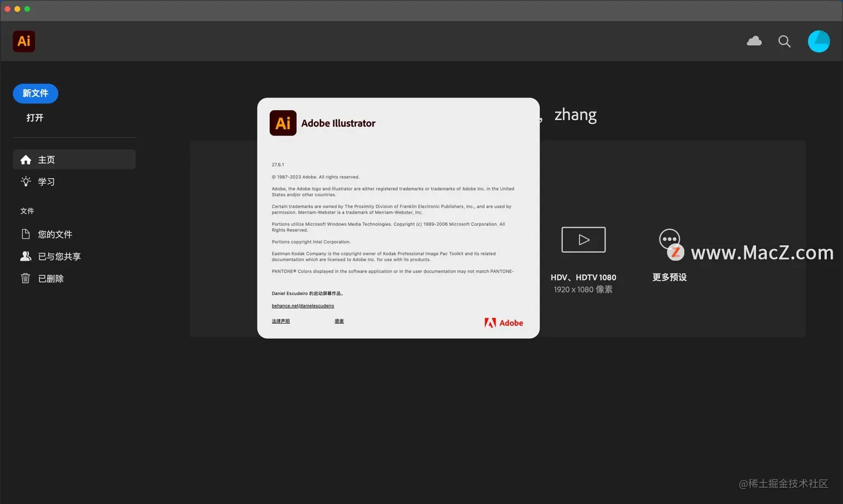Click the search magnifier icon
Screen dimensions: 843x504
pyautogui.click(x=784, y=41)
